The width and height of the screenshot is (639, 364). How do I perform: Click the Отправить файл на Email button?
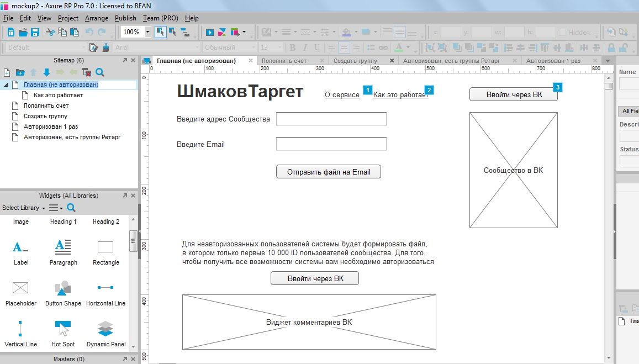click(x=329, y=172)
